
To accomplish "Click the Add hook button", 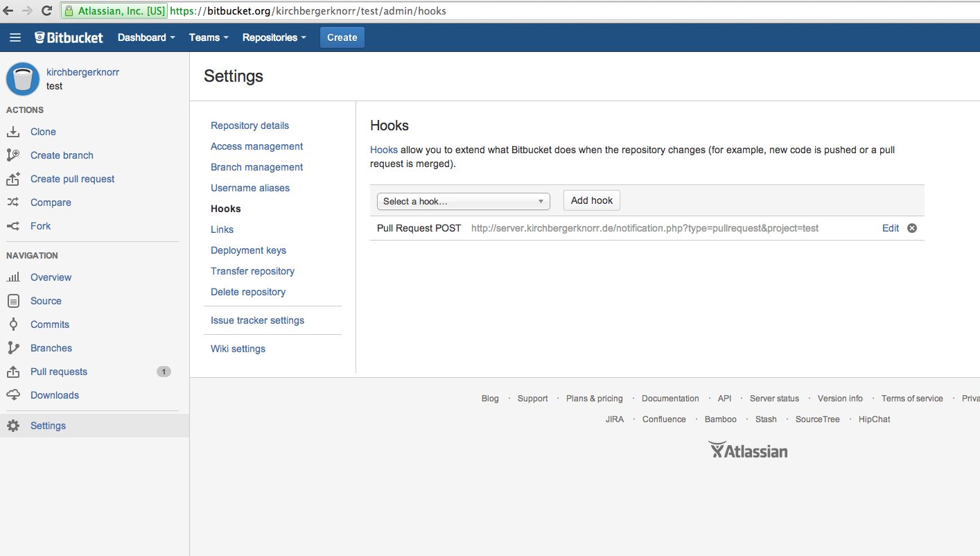I will click(592, 200).
